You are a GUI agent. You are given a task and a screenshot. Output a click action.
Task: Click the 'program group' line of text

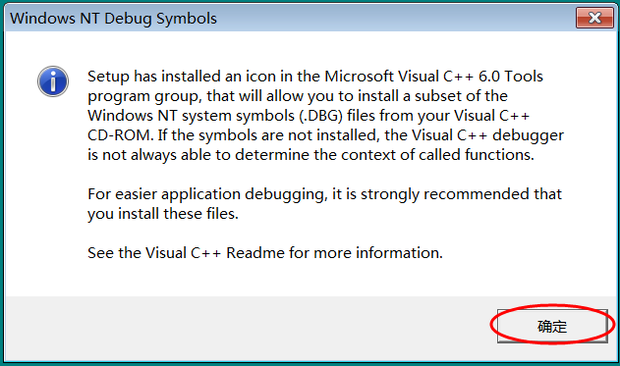click(297, 96)
